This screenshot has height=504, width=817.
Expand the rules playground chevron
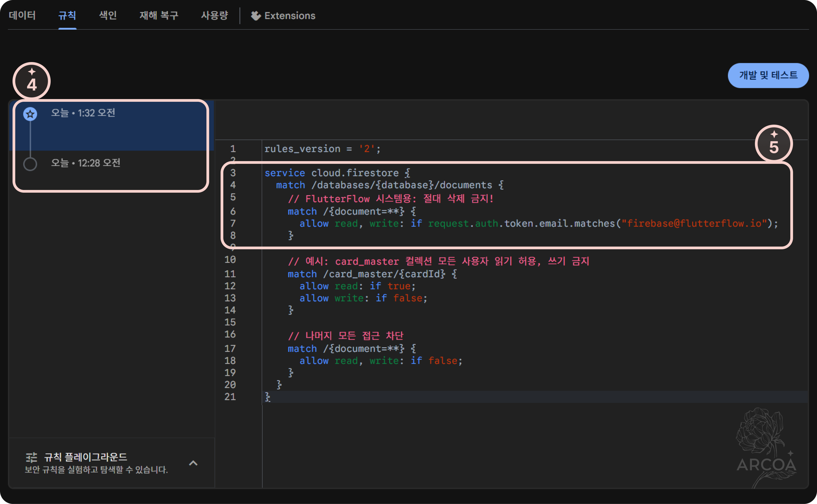click(x=193, y=463)
